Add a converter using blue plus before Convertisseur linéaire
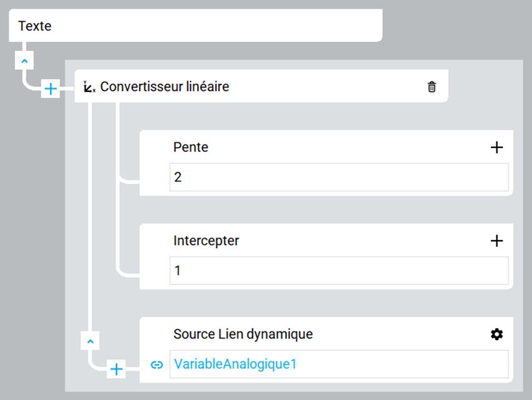532x400 pixels. (51, 89)
